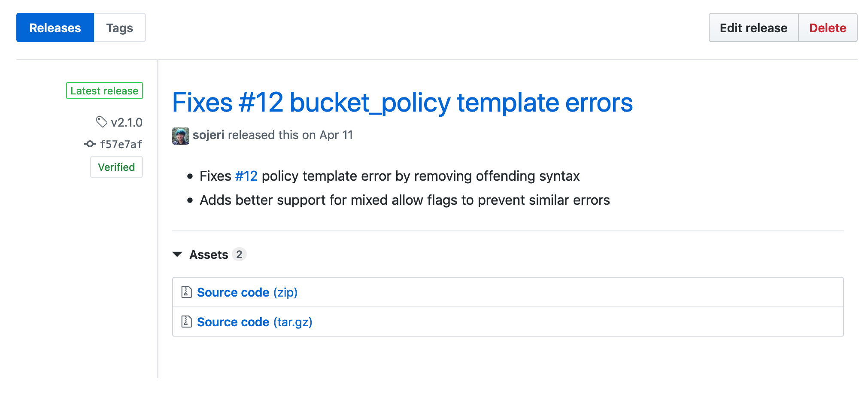This screenshot has height=394, width=868.
Task: Click the archive icon beside Source code (tar.gz)
Action: coord(185,321)
